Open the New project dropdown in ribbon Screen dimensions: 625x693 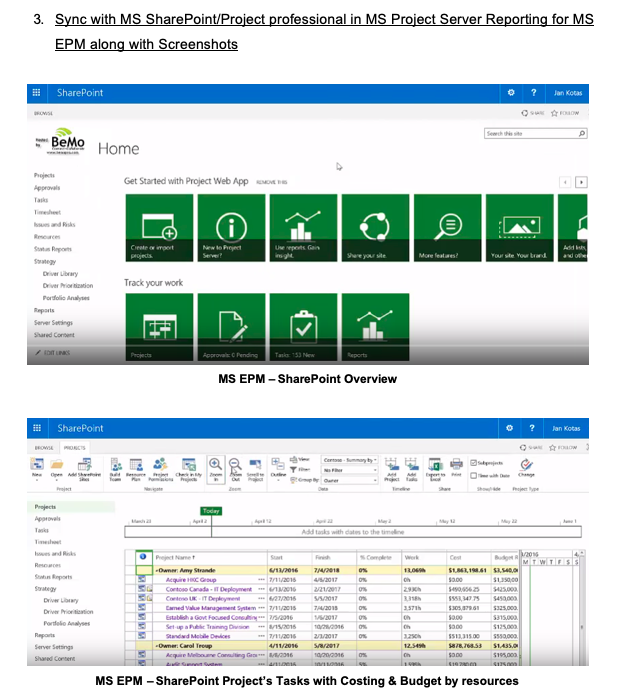pos(37,469)
